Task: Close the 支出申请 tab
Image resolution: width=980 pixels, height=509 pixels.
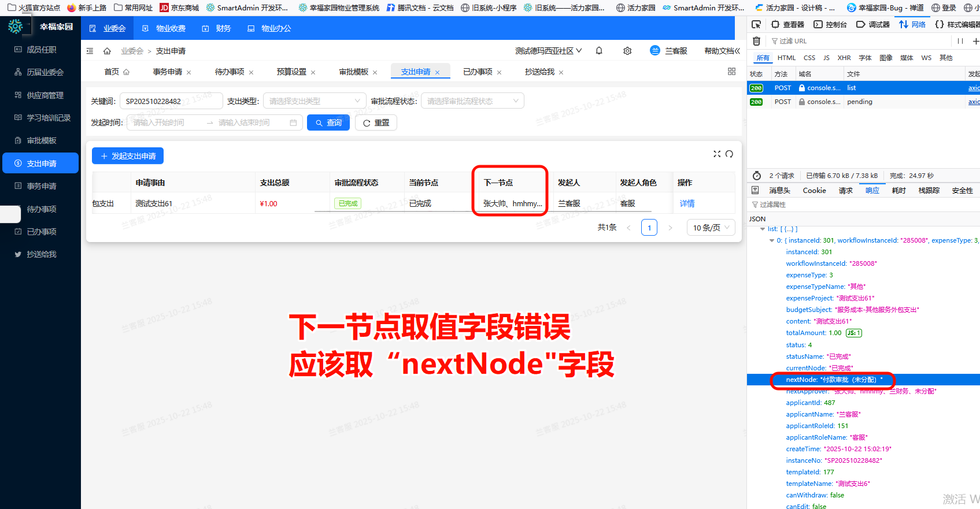Action: click(x=437, y=73)
